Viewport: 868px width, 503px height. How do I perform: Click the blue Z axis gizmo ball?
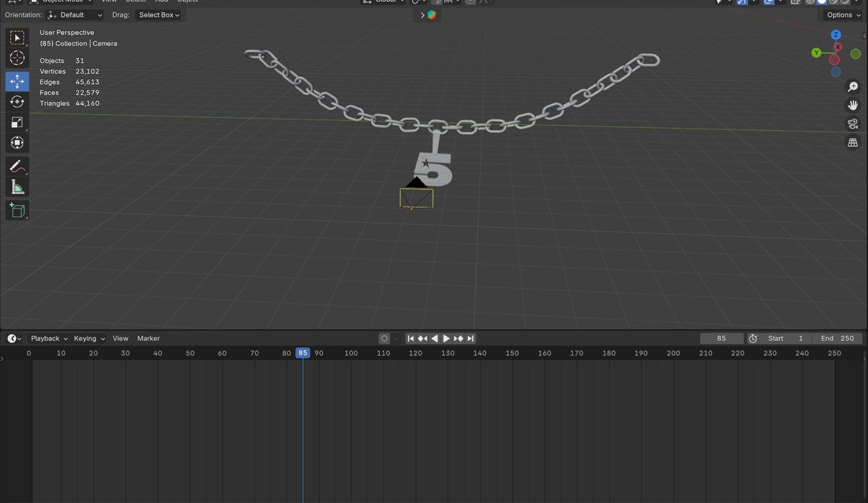pos(836,35)
